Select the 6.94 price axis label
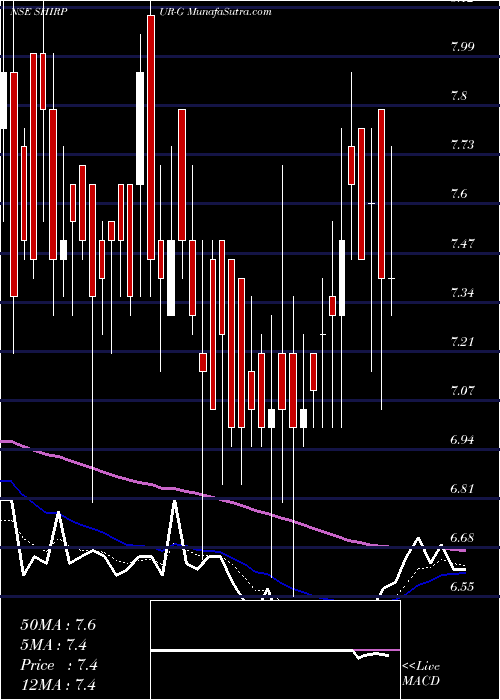 [464, 440]
